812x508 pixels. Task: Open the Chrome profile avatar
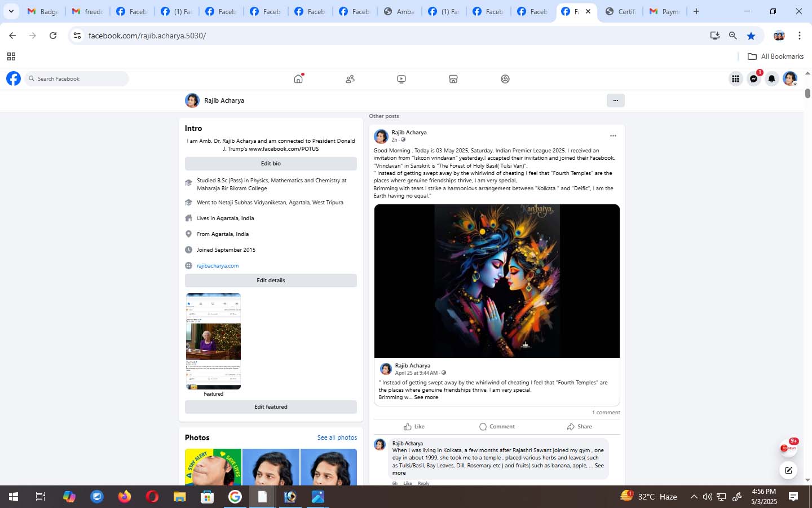(779, 36)
